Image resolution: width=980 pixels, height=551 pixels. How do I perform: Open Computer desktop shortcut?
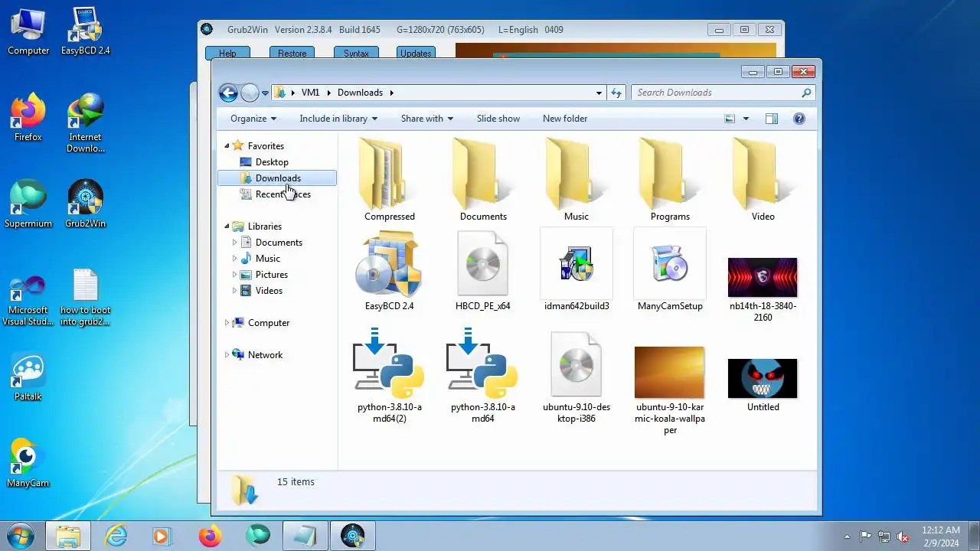28,31
